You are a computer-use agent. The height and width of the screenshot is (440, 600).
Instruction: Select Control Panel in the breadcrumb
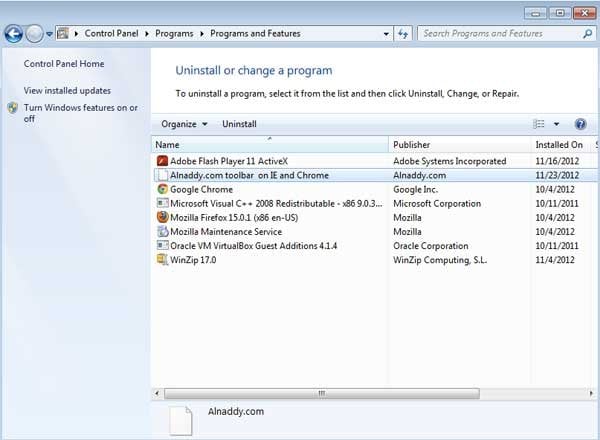tap(111, 34)
